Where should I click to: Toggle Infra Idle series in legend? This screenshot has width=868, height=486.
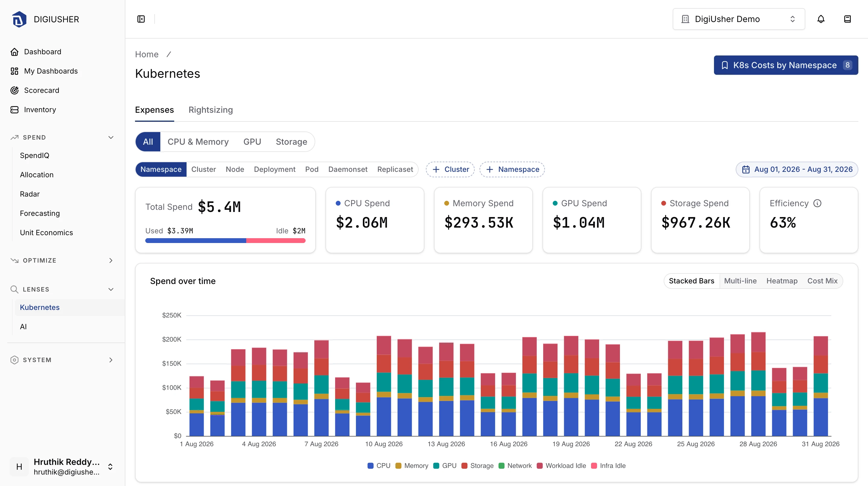coord(609,466)
